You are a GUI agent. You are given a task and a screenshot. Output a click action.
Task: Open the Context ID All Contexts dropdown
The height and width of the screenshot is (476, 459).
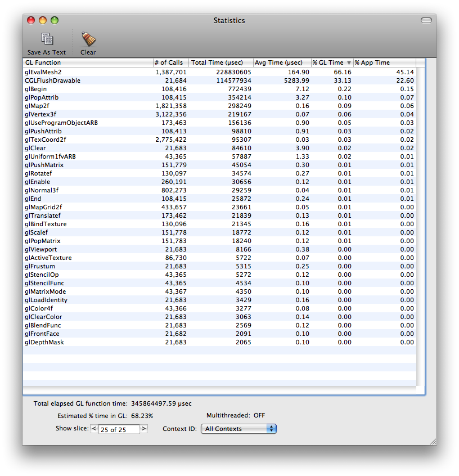(238, 429)
